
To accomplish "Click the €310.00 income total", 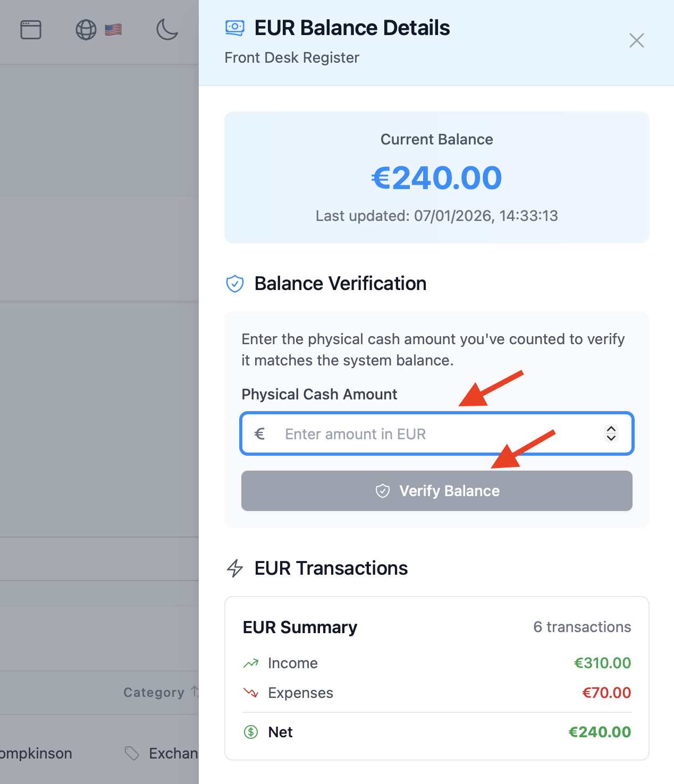I will [602, 663].
